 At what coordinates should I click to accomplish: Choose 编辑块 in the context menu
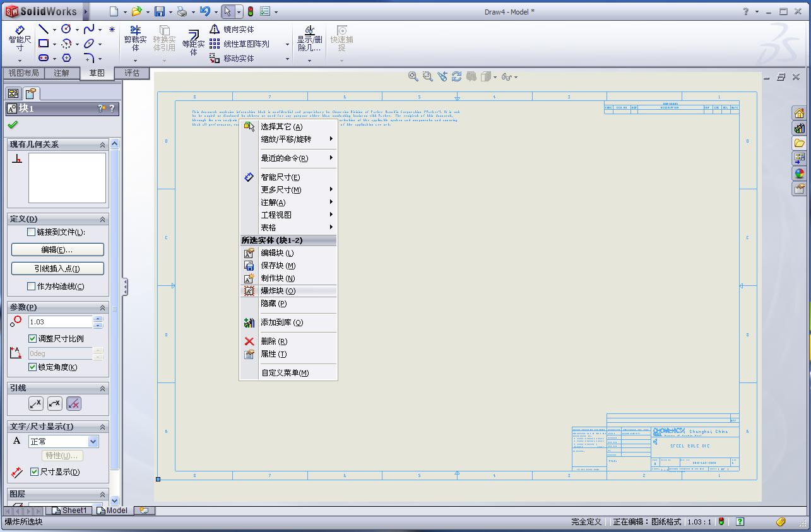coord(288,253)
